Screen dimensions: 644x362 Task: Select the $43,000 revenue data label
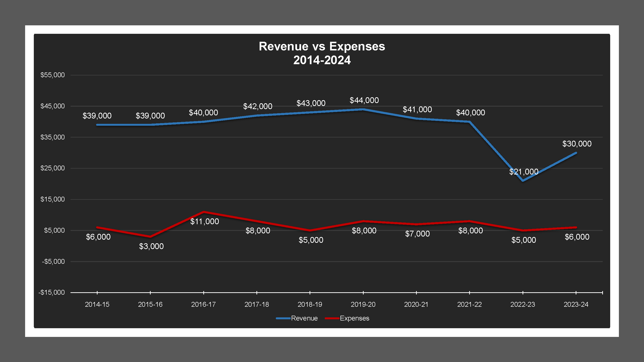tap(311, 103)
